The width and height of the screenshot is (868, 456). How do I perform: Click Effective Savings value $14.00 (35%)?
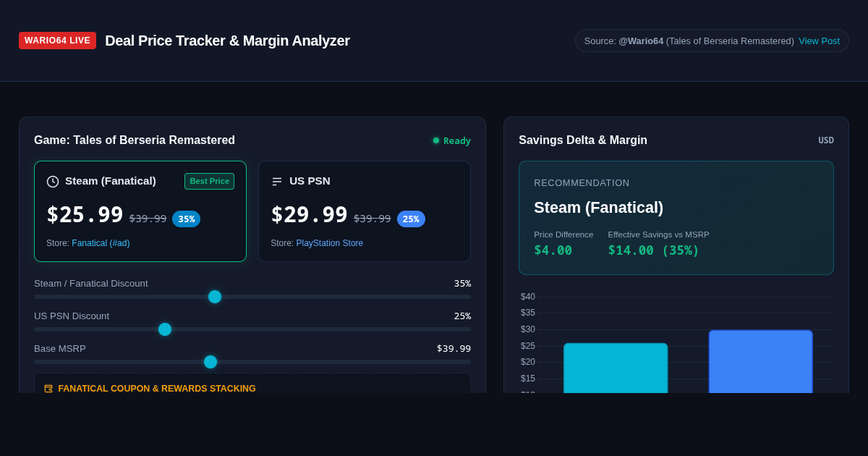point(654,250)
